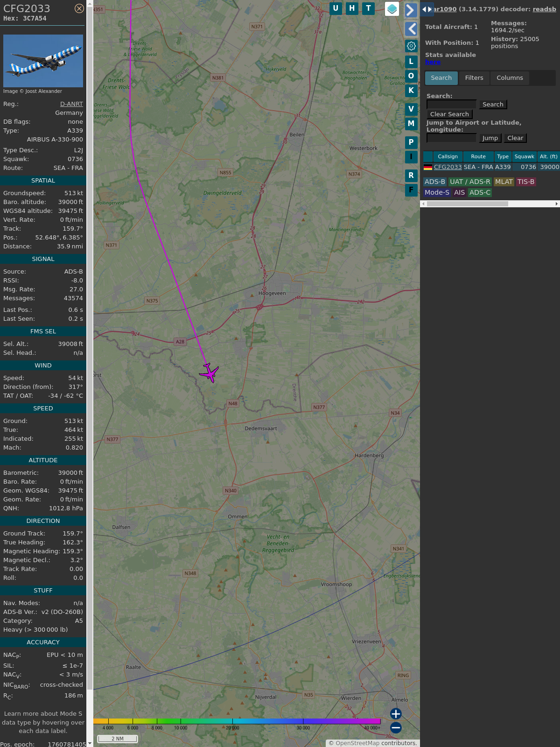The height and width of the screenshot is (747, 560).
Task: Toggle the ADS-B source filter
Action: 434,182
